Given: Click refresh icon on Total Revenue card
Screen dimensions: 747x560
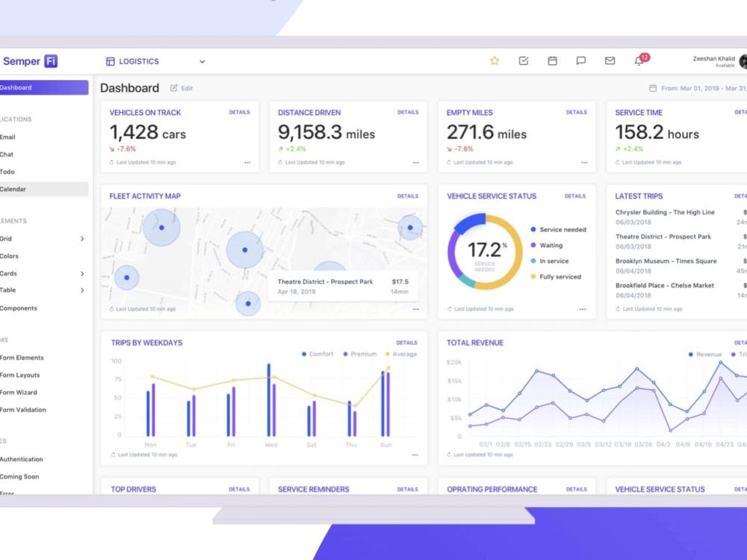Looking at the screenshot, I should [449, 455].
